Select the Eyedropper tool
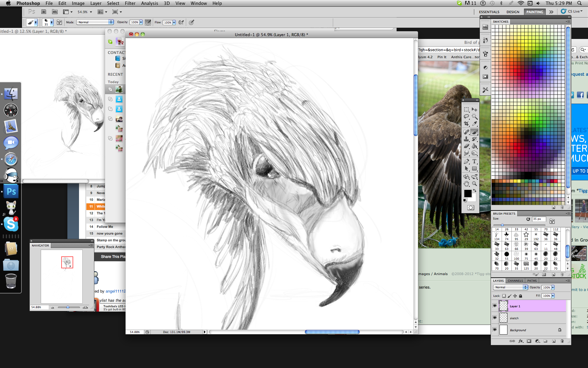 tap(474, 124)
